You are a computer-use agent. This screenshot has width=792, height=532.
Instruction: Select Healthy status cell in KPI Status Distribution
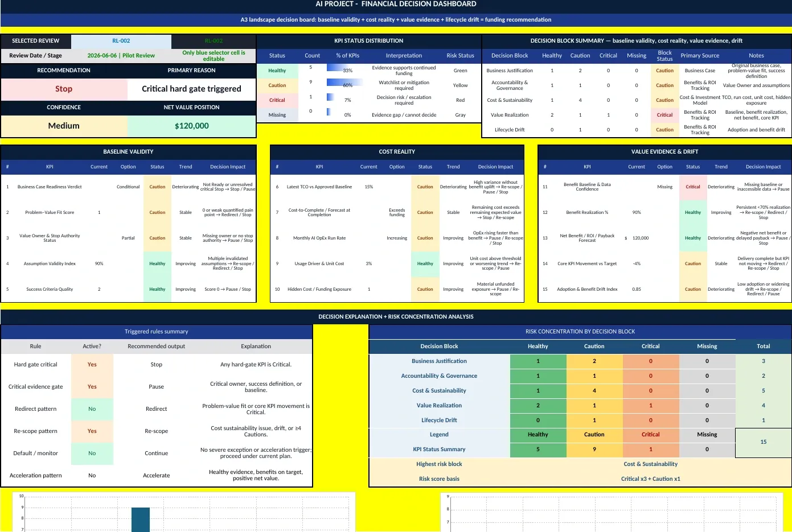[x=277, y=71]
